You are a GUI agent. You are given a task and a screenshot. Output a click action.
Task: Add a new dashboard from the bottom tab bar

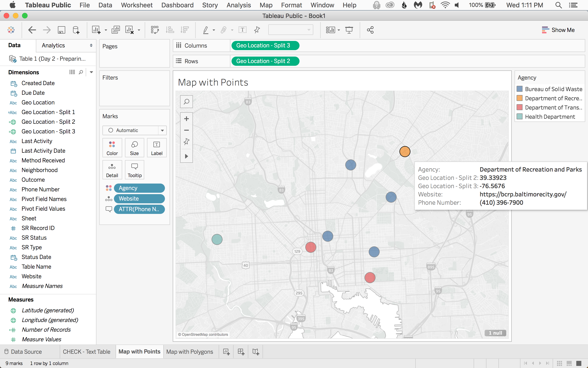click(x=241, y=352)
